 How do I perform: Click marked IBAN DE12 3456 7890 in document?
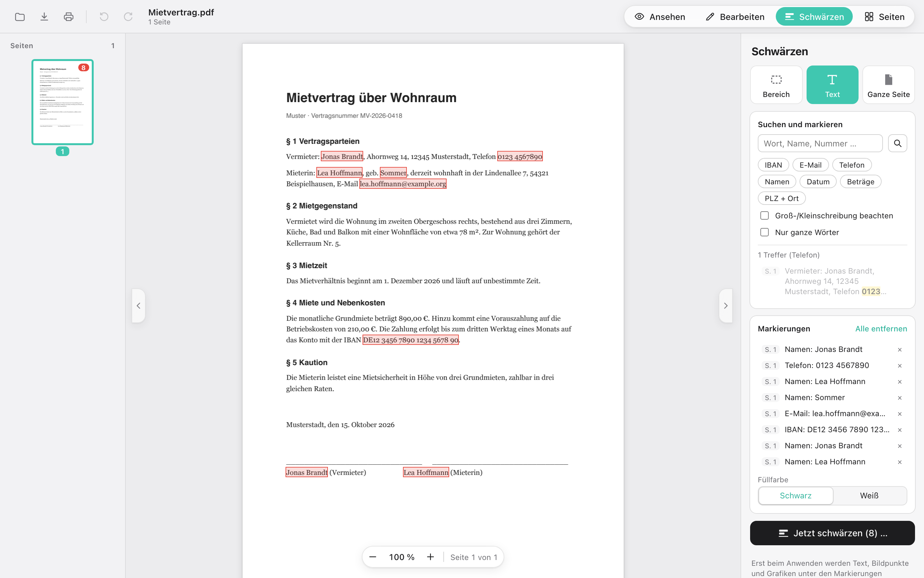pyautogui.click(x=410, y=340)
